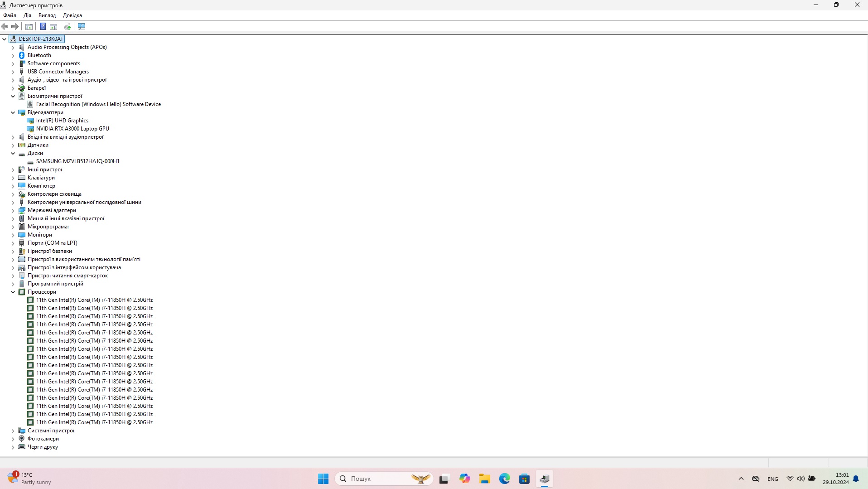
Task: Click the Forward arrow in the toolbar
Action: (x=15, y=26)
